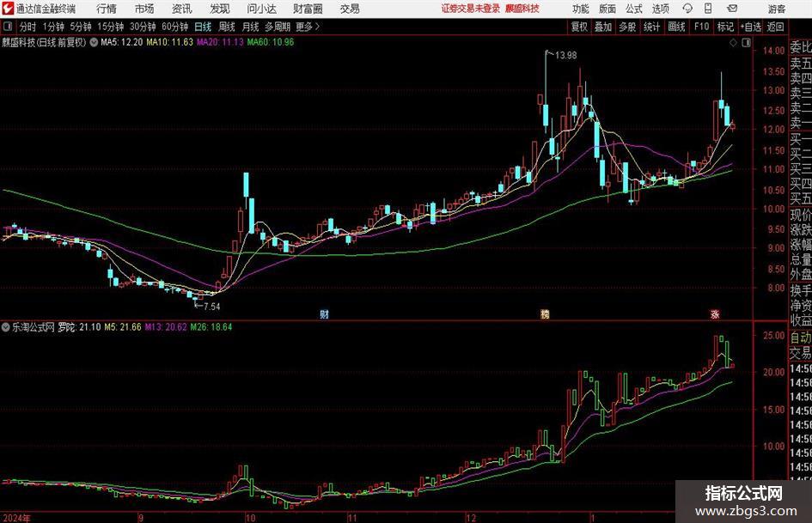Click the 13.98 high price label
The image size is (812, 523).
[566, 56]
